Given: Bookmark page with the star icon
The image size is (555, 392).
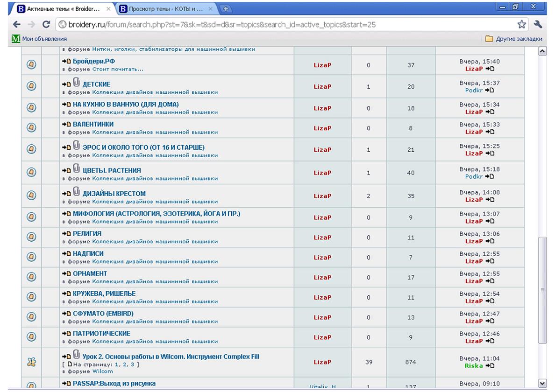Looking at the screenshot, I should 522,25.
